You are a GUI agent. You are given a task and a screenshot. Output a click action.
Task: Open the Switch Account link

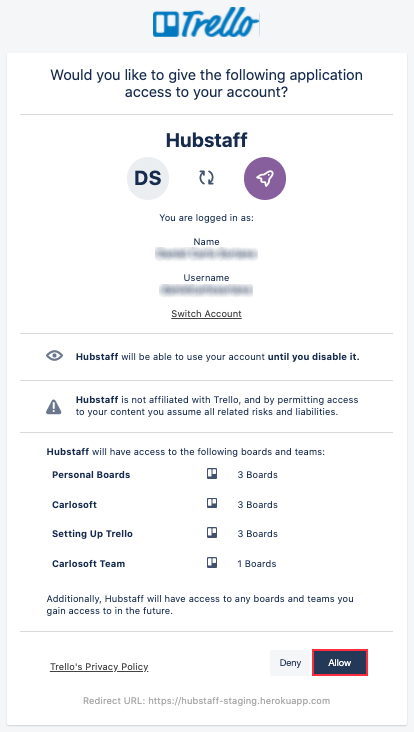[x=206, y=314]
